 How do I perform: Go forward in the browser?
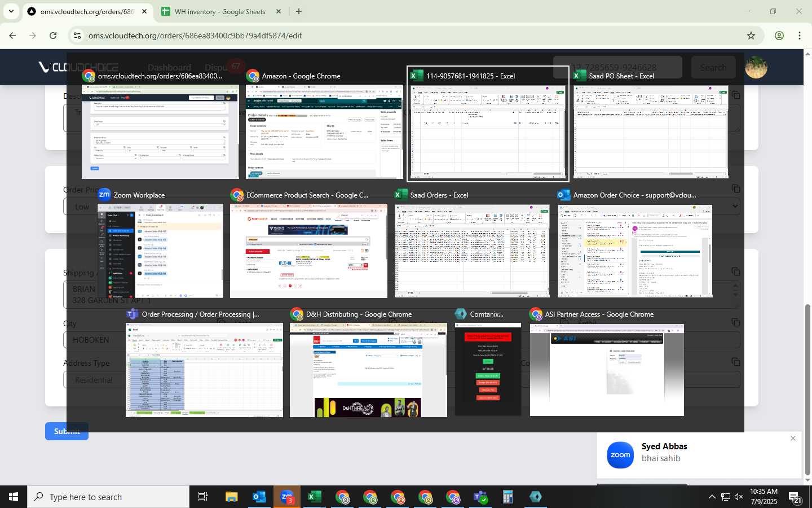(x=33, y=36)
